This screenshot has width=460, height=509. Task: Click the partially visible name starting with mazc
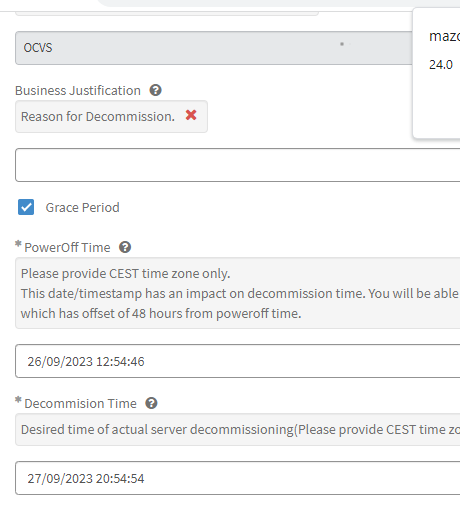coord(444,36)
